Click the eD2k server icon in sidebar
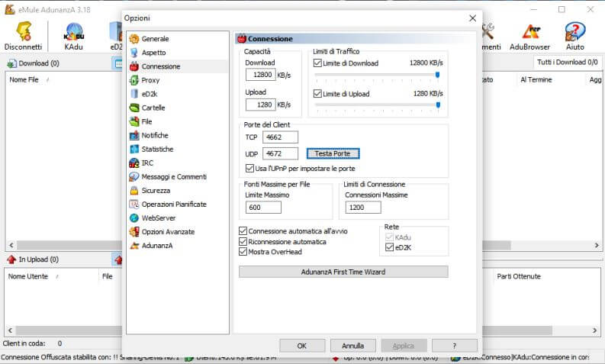The width and height of the screenshot is (605, 364). 134,94
